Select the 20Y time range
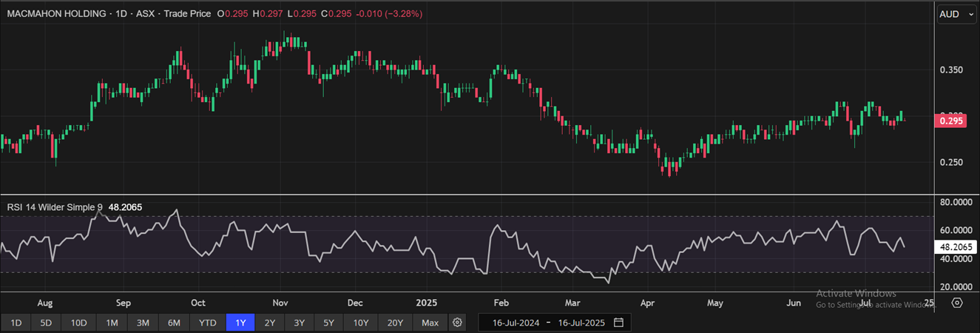The image size is (980, 333). 395,323
